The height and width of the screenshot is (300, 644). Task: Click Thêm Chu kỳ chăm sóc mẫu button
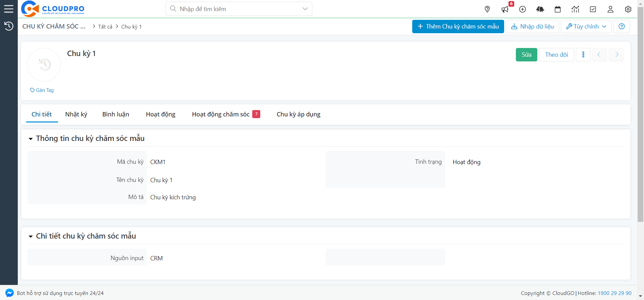click(x=458, y=27)
